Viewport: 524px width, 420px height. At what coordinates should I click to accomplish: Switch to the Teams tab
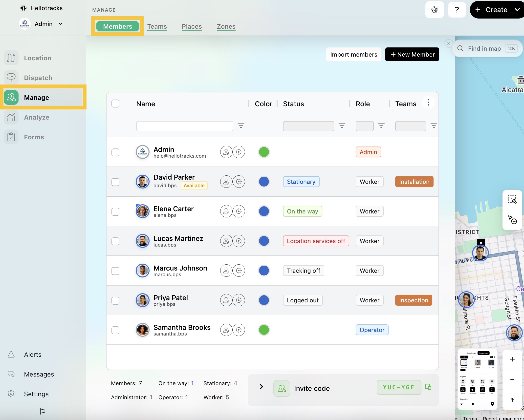(157, 26)
